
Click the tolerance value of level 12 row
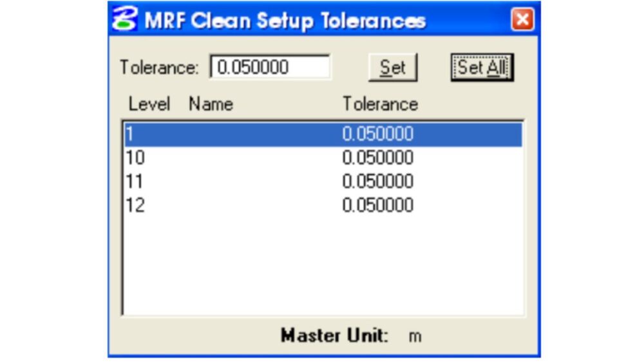(x=377, y=206)
